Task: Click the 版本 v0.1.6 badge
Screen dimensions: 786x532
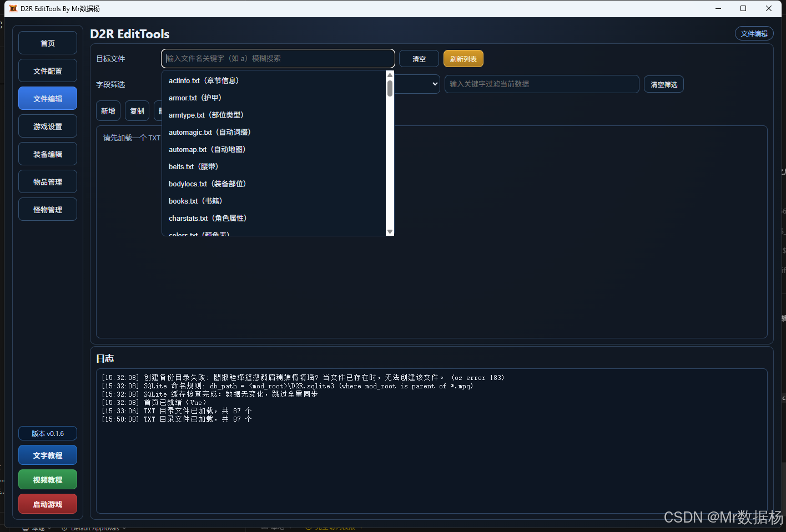Action: (48, 434)
